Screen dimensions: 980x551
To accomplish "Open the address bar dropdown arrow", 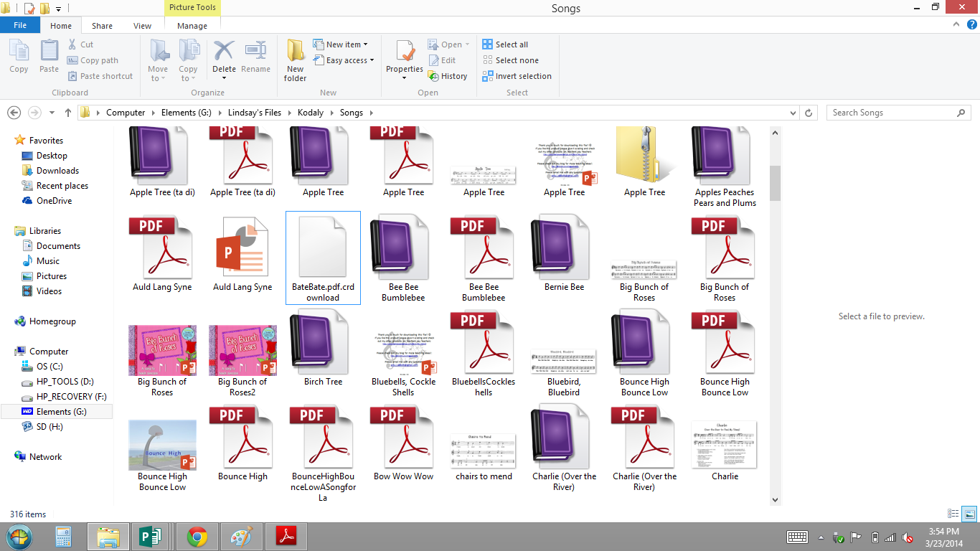I will pos(792,113).
